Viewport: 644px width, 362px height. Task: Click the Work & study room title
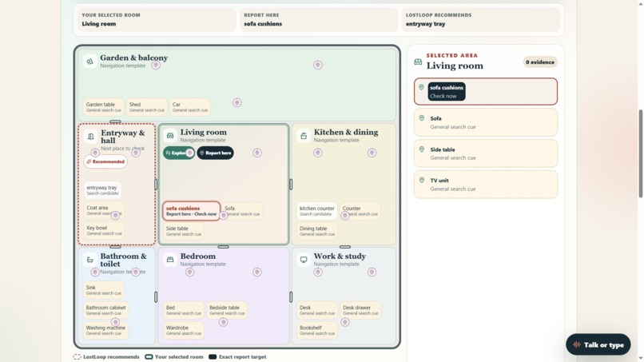click(340, 257)
